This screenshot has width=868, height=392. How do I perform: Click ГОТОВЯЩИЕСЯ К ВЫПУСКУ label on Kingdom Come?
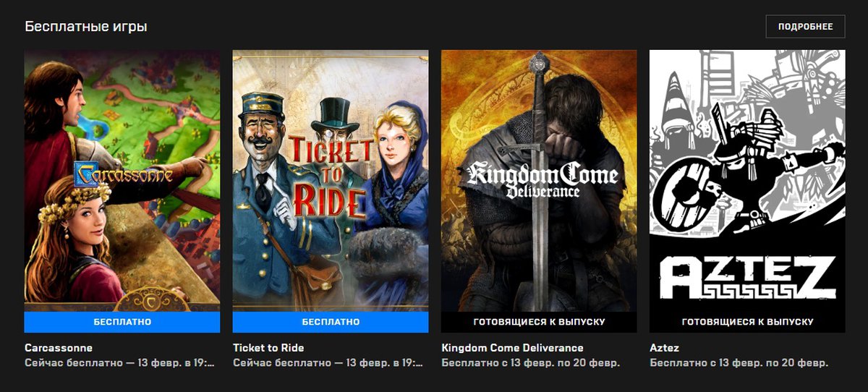click(539, 322)
